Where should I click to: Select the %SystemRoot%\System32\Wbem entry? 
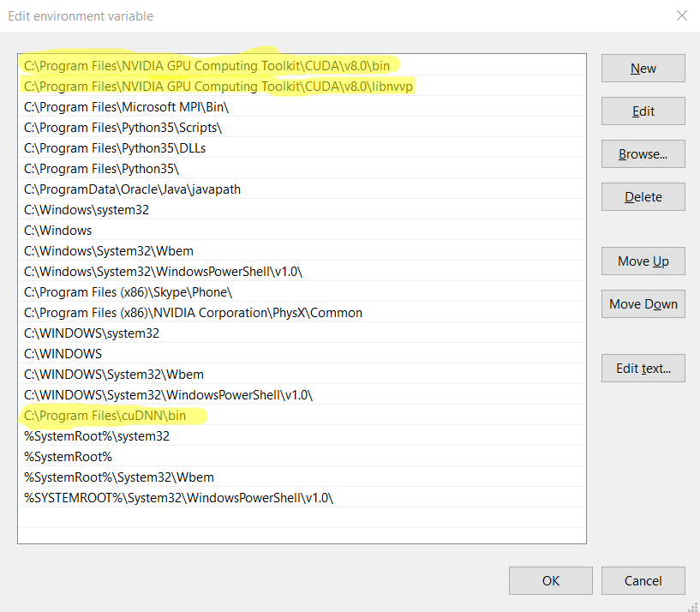pyautogui.click(x=302, y=477)
